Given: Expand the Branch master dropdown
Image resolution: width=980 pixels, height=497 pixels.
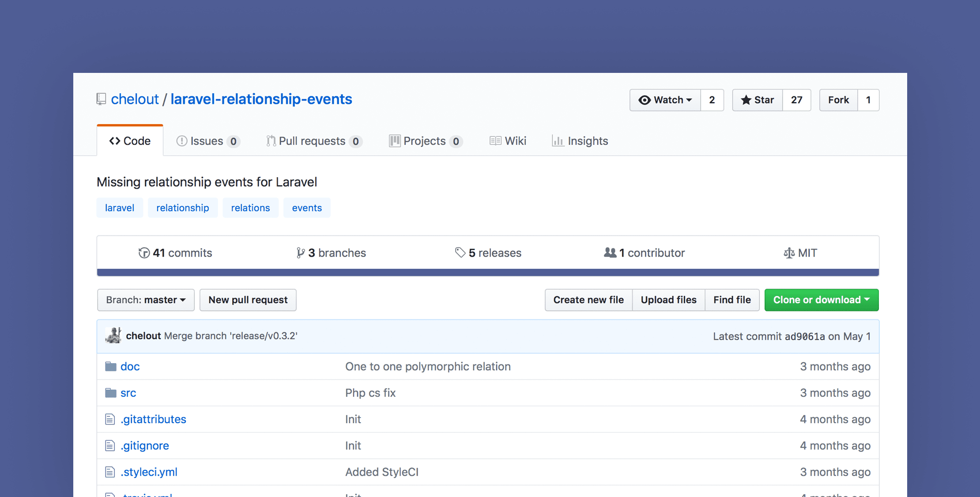Looking at the screenshot, I should 145,300.
